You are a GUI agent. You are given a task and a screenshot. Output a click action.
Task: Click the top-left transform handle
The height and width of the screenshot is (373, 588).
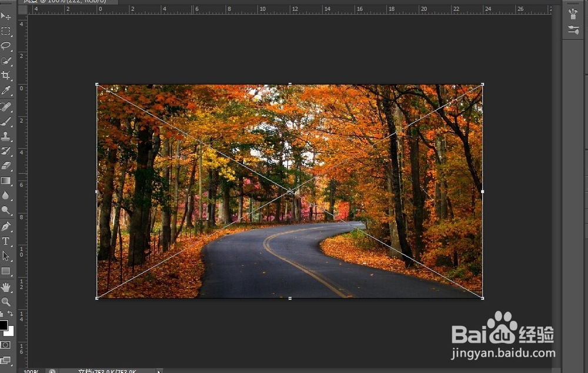97,85
